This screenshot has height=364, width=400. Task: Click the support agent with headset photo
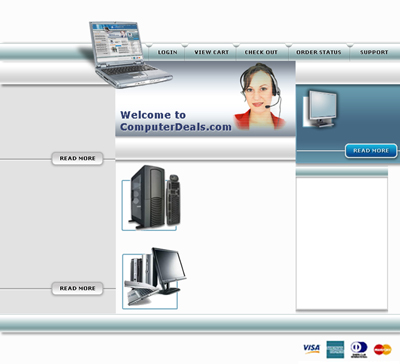(259, 96)
